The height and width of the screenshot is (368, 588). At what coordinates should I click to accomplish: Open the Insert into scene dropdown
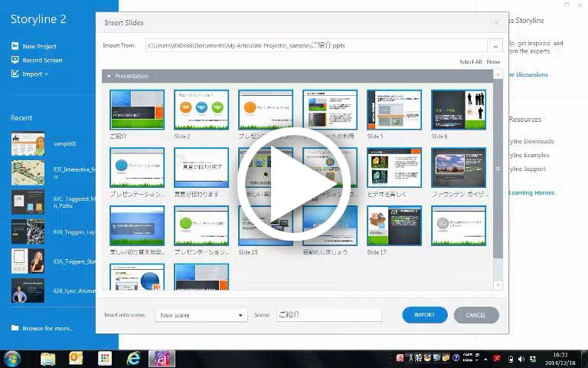click(x=201, y=315)
